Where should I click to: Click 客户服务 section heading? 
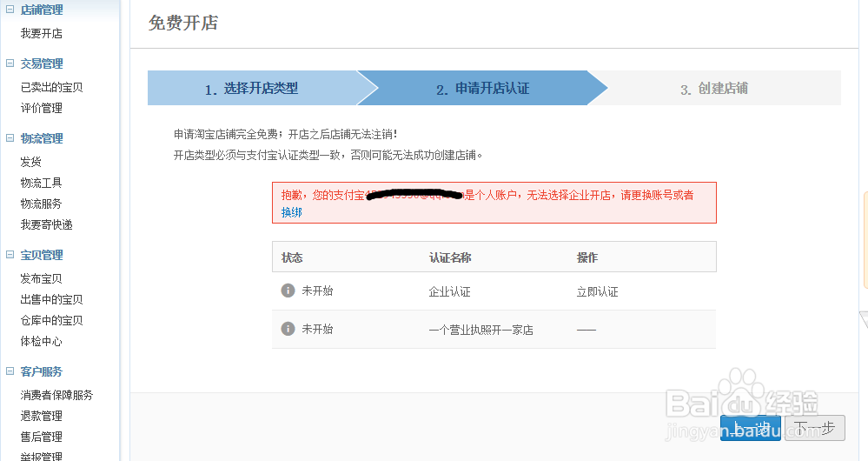click(42, 371)
